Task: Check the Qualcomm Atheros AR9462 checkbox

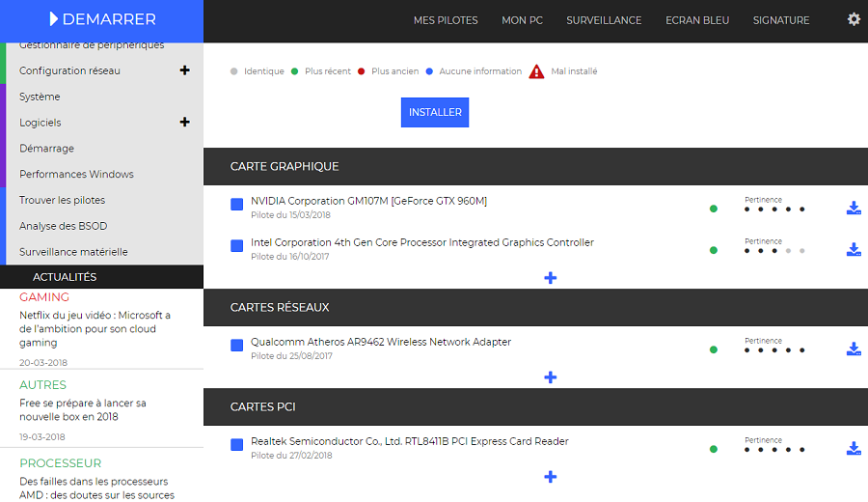Action: point(237,346)
